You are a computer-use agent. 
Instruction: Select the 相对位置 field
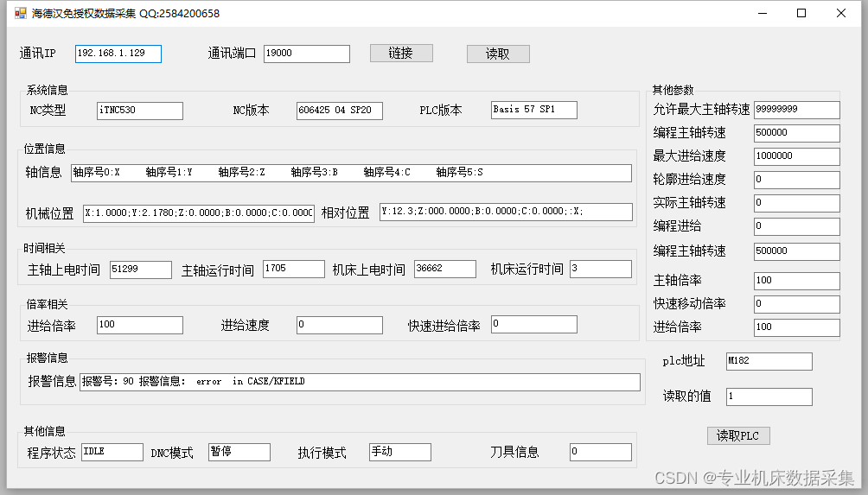[506, 212]
